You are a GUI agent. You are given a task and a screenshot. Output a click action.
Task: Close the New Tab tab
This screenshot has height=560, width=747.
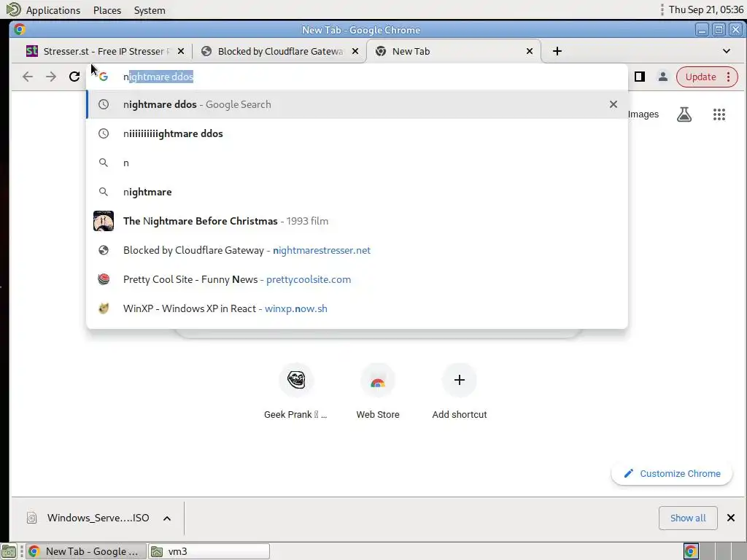point(530,51)
